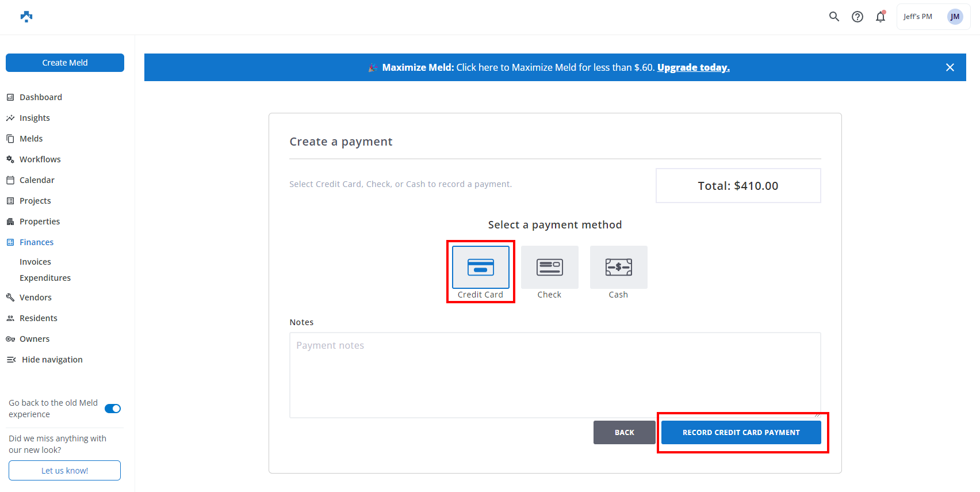This screenshot has height=492, width=980.
Task: Choose the Cash payment method
Action: (x=618, y=268)
